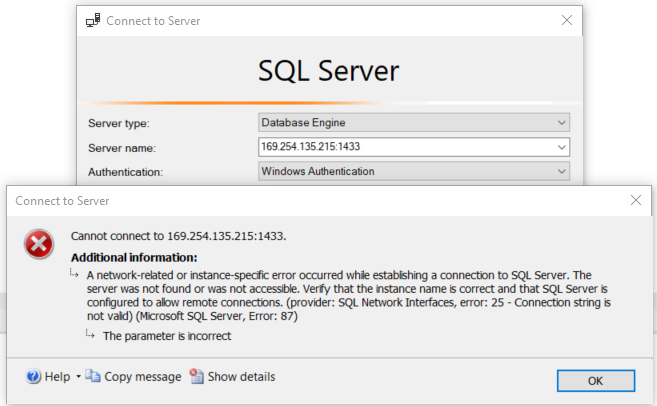Click the Copy message link

[142, 377]
